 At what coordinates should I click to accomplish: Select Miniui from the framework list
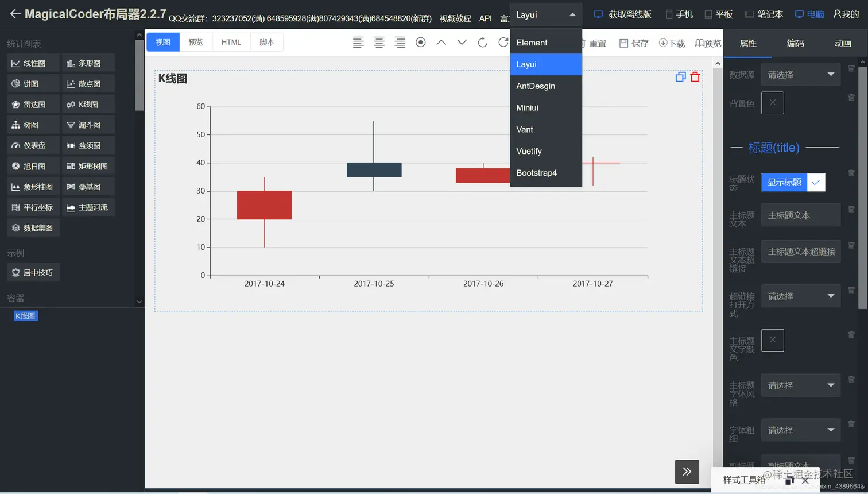click(546, 108)
